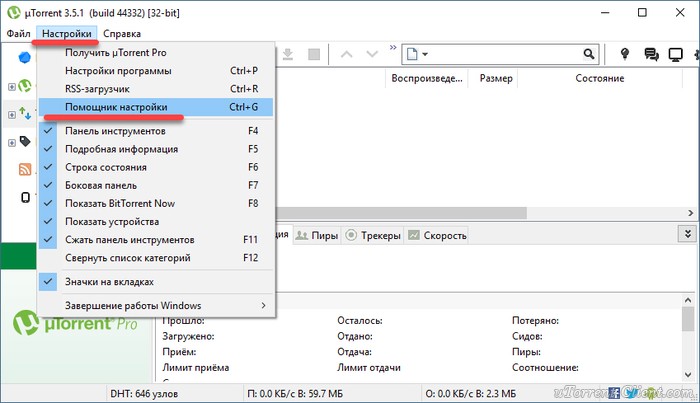700x403 pixels.
Task: Select the transfer arrows sidebar icon
Action: [x=25, y=114]
